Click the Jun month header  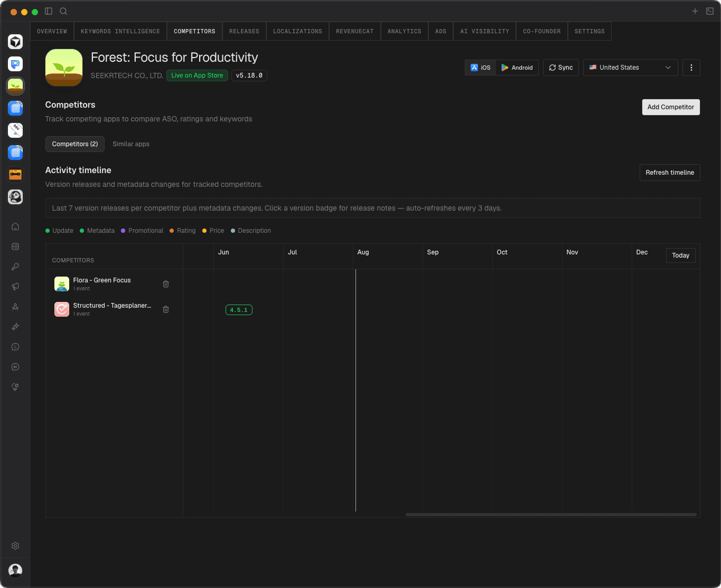click(x=223, y=252)
